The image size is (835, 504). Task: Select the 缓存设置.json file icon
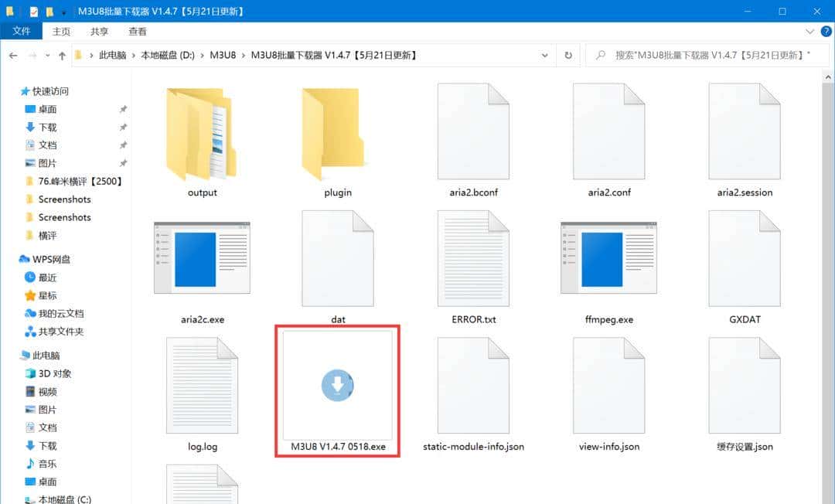[745, 386]
